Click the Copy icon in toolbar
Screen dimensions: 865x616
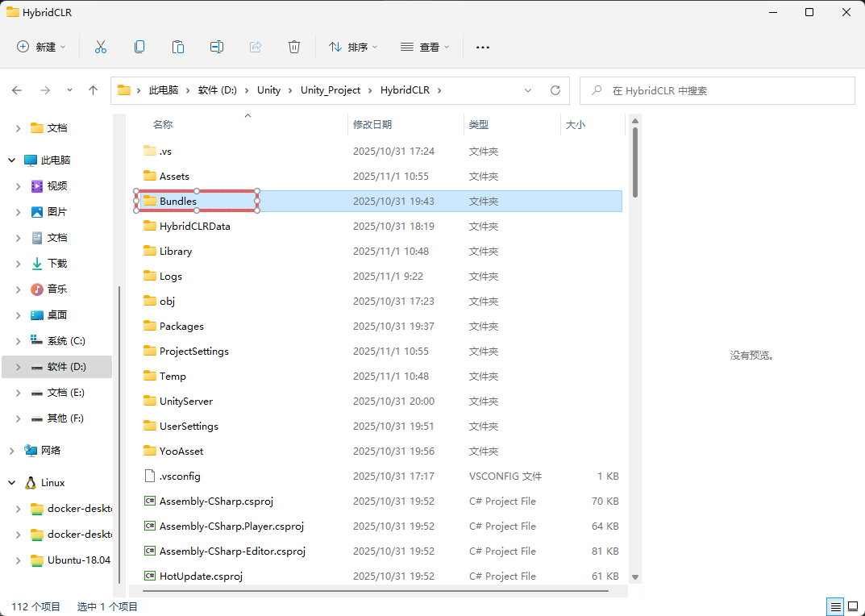pos(139,47)
